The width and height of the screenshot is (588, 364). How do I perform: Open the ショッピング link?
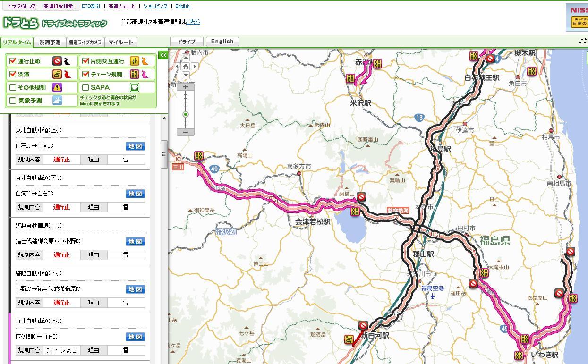155,6
